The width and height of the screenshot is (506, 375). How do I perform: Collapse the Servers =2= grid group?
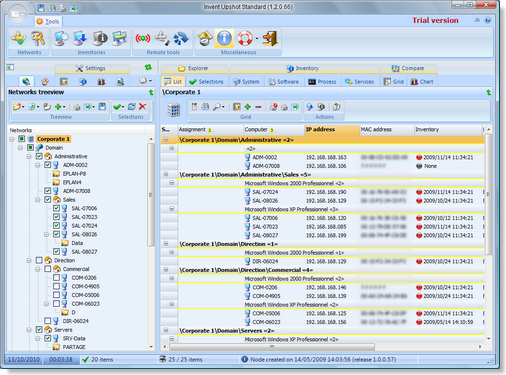click(x=166, y=330)
